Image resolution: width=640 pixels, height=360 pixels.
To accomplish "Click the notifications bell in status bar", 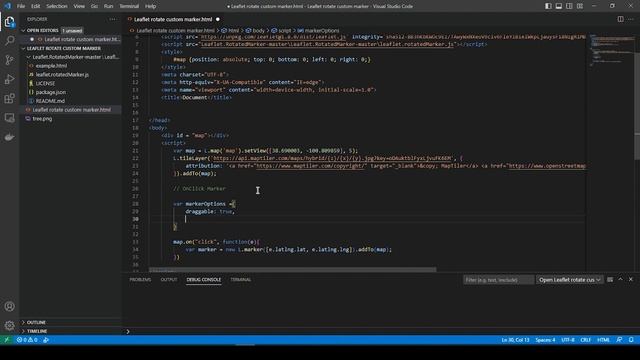I will [x=631, y=340].
